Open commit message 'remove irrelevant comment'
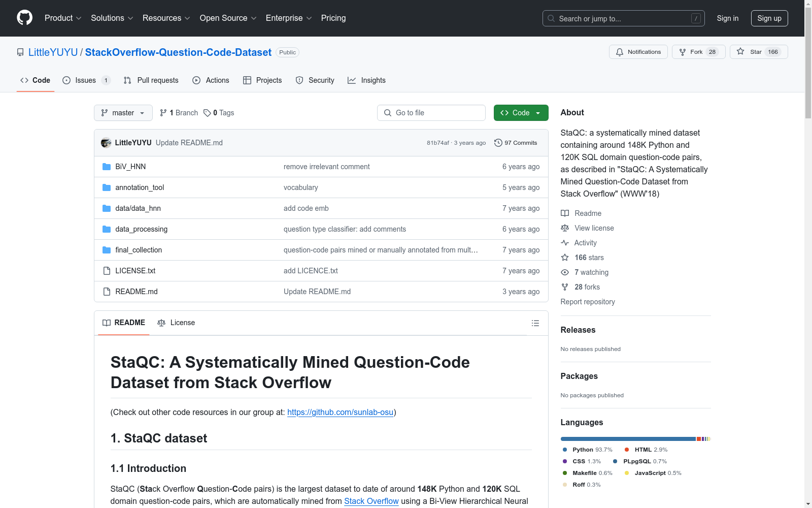This screenshot has width=812, height=508. pyautogui.click(x=327, y=167)
